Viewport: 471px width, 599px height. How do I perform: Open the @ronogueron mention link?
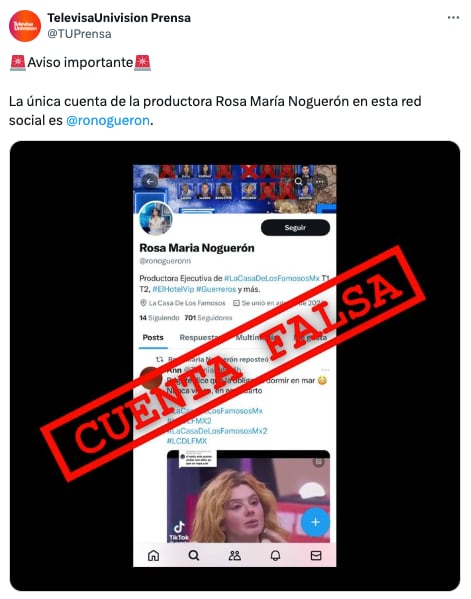(x=108, y=121)
